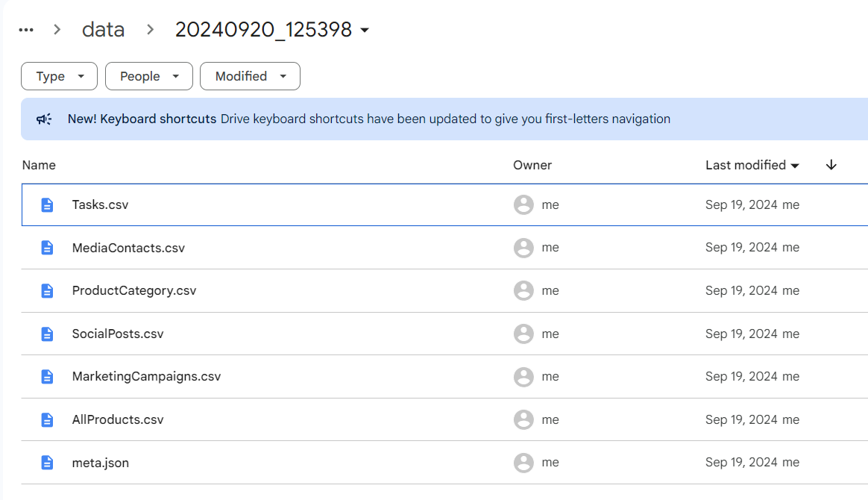Open the People filter dropdown
Image resolution: width=868 pixels, height=500 pixels.
(149, 76)
